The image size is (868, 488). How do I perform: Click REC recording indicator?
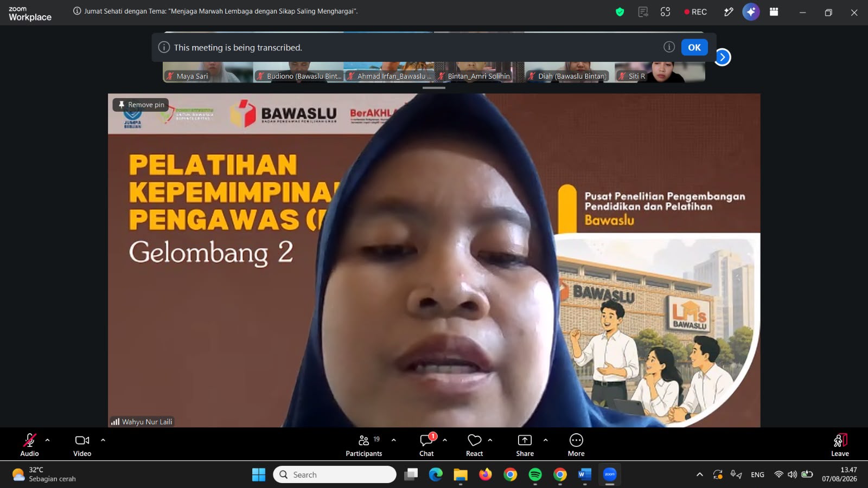click(695, 12)
